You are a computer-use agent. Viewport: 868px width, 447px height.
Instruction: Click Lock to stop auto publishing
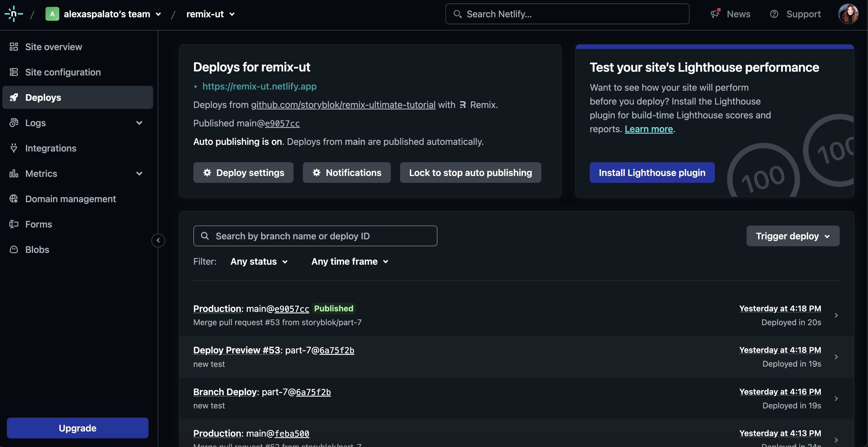470,173
